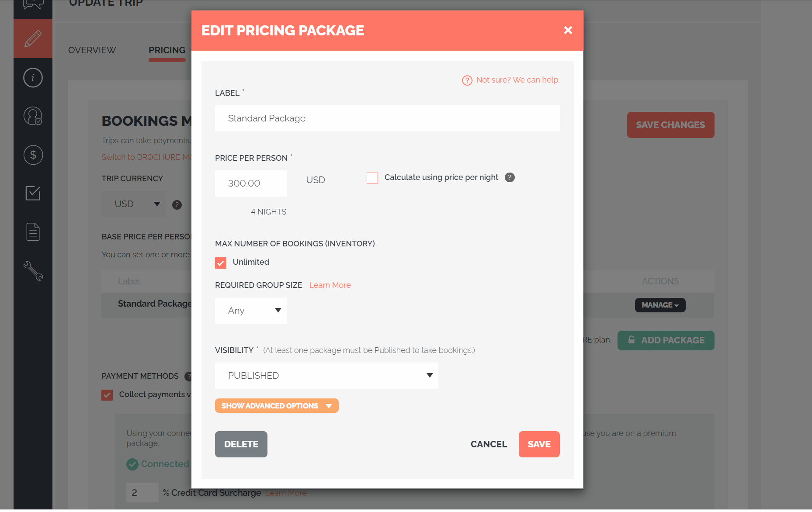812x512 pixels.
Task: Close the Edit Pricing Package dialog
Action: tap(568, 30)
